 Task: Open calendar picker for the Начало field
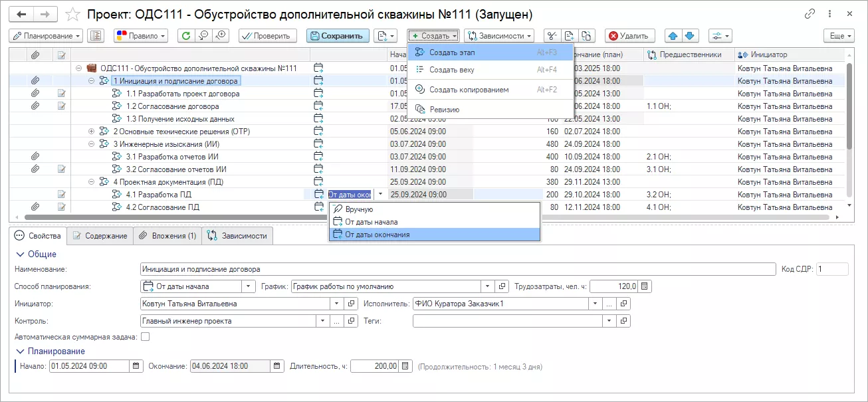click(x=136, y=366)
